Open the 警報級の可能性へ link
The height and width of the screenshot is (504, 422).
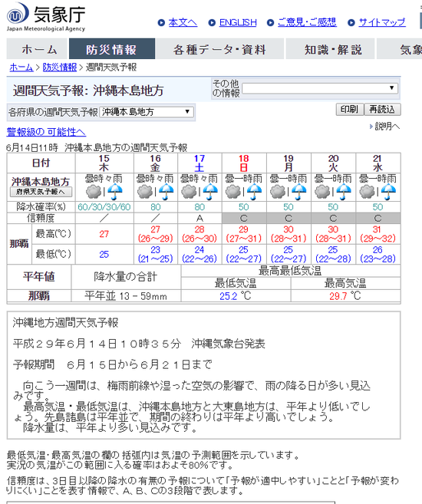(x=46, y=132)
